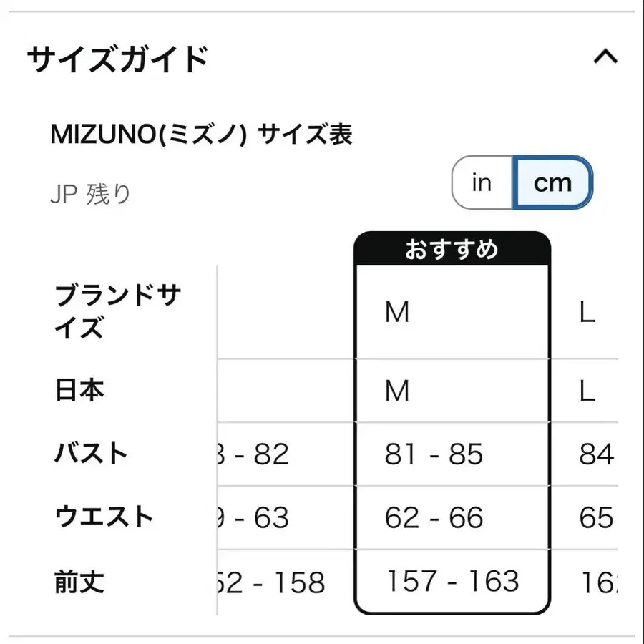The image size is (644, 644).
Task: Select the バスト row header
Action: [91, 454]
